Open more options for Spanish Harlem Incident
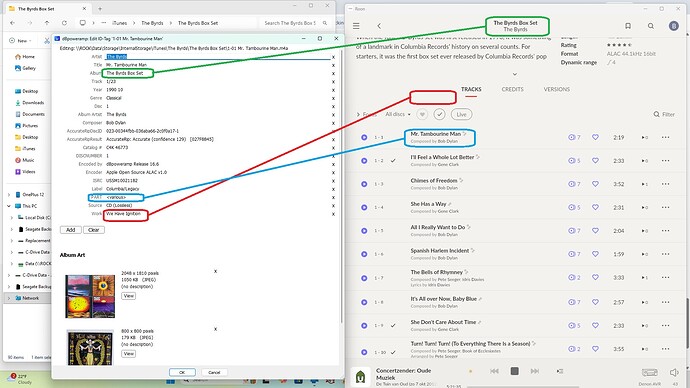Screen dimensions: 690x388 [665, 254]
